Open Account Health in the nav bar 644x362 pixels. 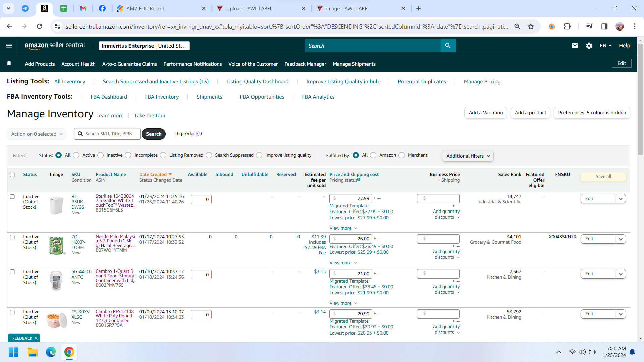(78, 64)
